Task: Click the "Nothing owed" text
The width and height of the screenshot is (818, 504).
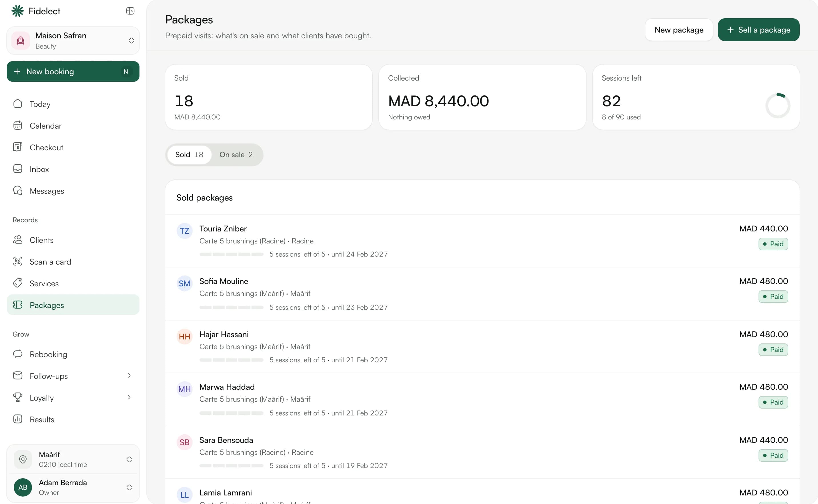Action: click(x=409, y=117)
